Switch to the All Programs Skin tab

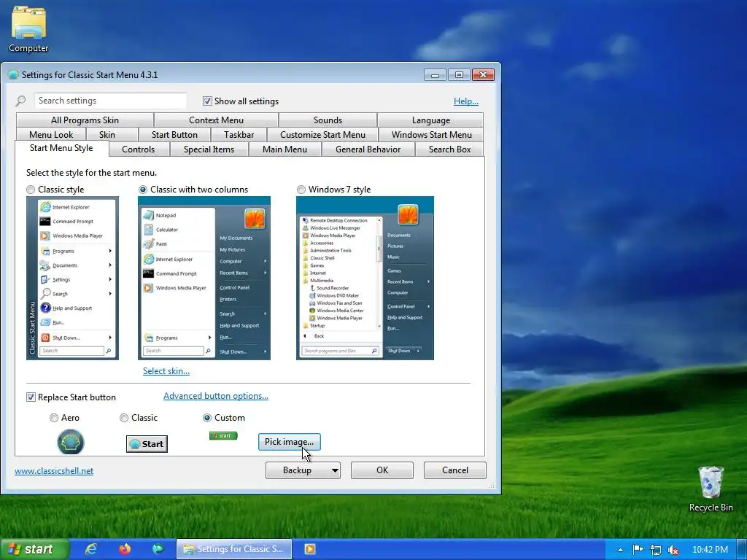[x=85, y=120]
